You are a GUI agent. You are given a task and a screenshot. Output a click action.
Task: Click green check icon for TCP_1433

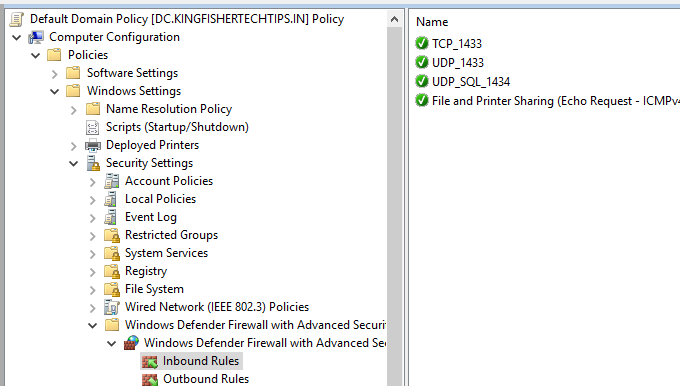tap(422, 43)
